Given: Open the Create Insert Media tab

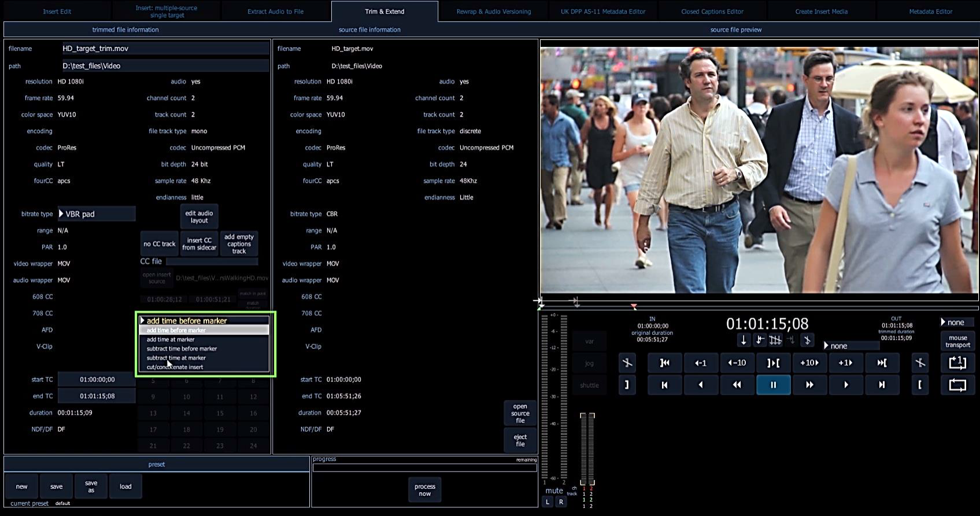Looking at the screenshot, I should 822,12.
